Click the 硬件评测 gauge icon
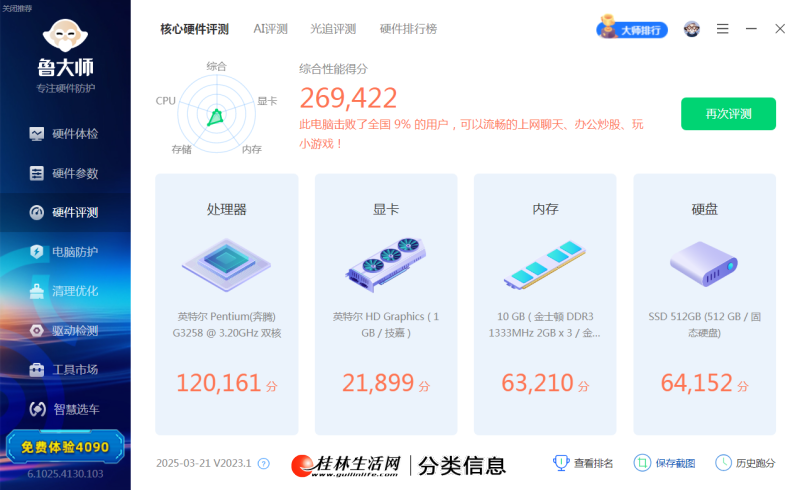This screenshot has height=490, width=800. coord(37,212)
